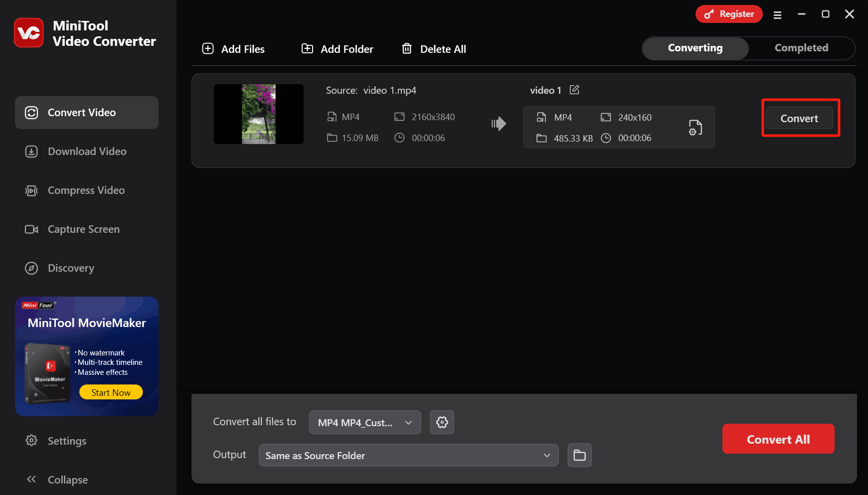The image size is (868, 495).
Task: Click the gear beside the format dropdown
Action: [442, 422]
